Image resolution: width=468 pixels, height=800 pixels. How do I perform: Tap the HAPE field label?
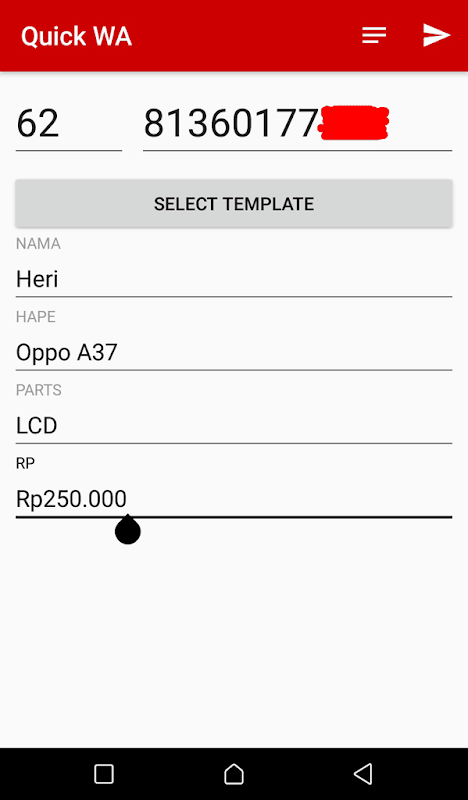[x=36, y=317]
